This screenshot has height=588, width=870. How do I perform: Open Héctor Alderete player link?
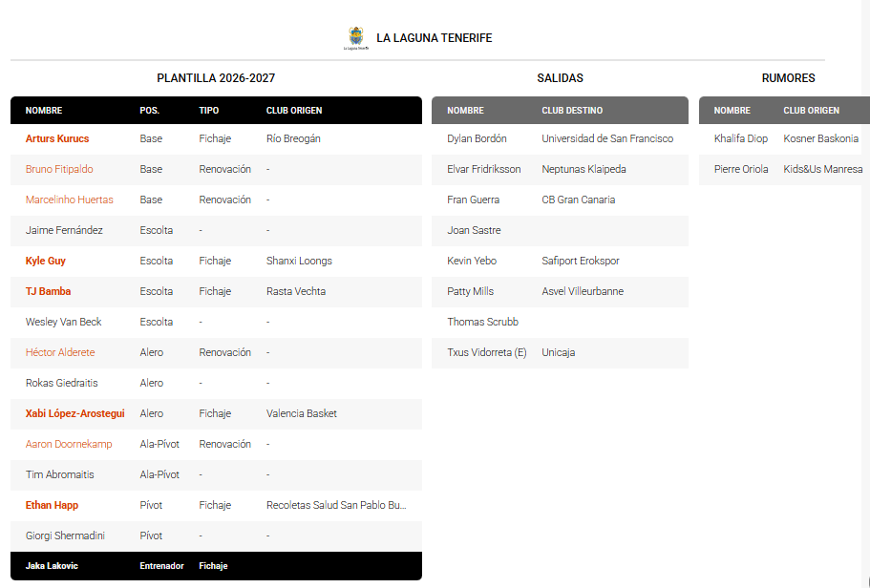click(x=60, y=352)
